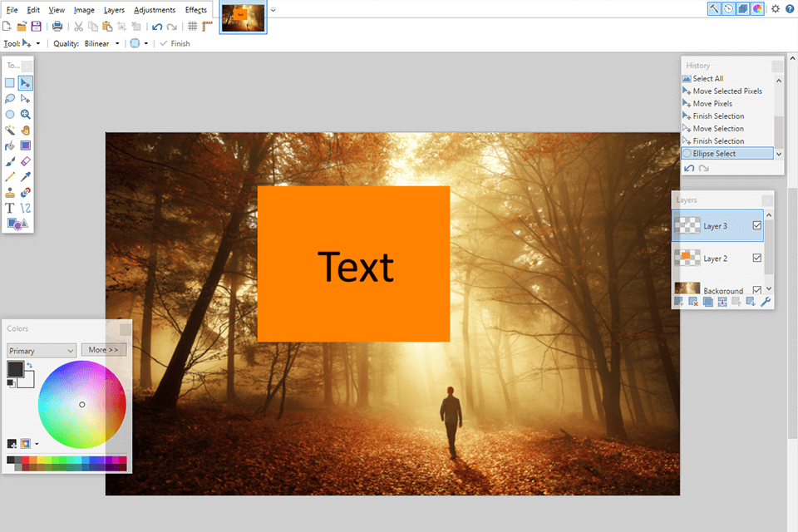This screenshot has width=798, height=532.
Task: Open the Effects menu
Action: coord(195,9)
